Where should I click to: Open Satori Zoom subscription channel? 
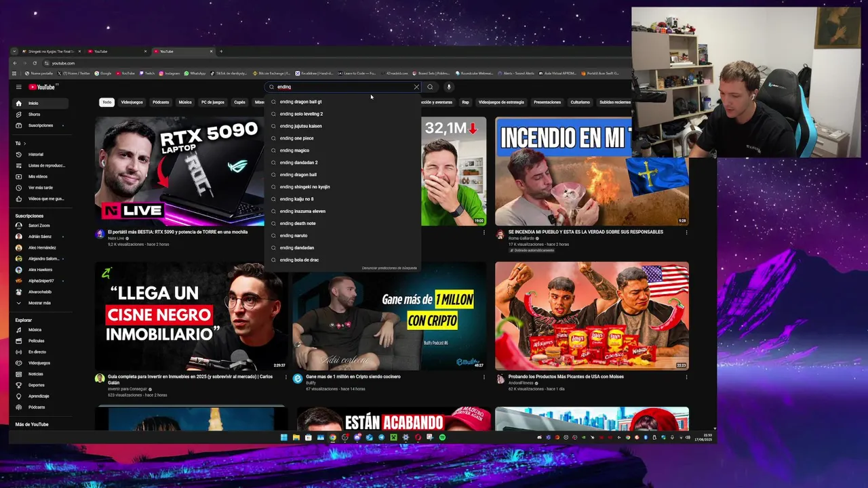tap(41, 226)
